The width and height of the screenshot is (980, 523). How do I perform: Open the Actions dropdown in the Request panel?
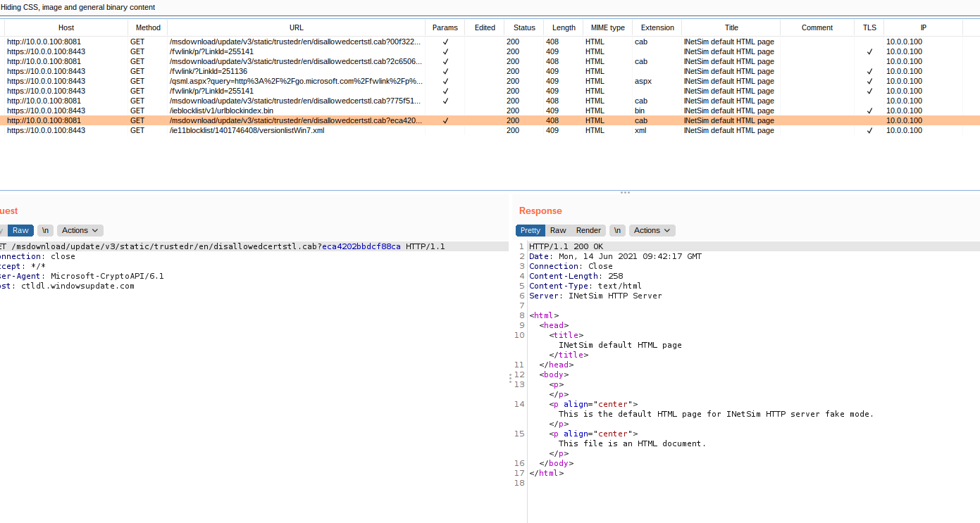[x=80, y=230]
